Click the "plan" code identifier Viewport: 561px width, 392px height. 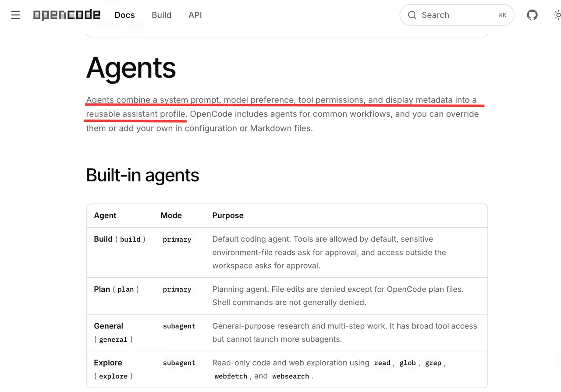coord(125,289)
